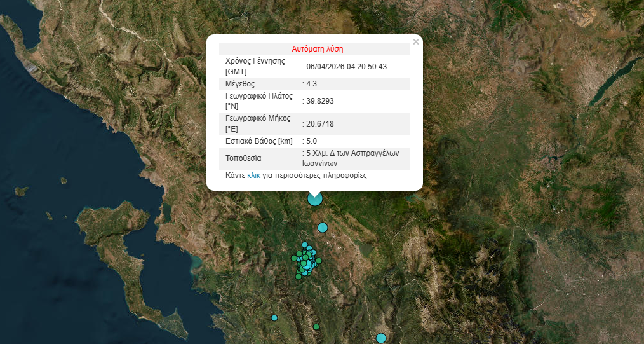This screenshot has width=644, height=344.
Task: Select the cyan marker just south of the popup
Action: click(x=323, y=228)
